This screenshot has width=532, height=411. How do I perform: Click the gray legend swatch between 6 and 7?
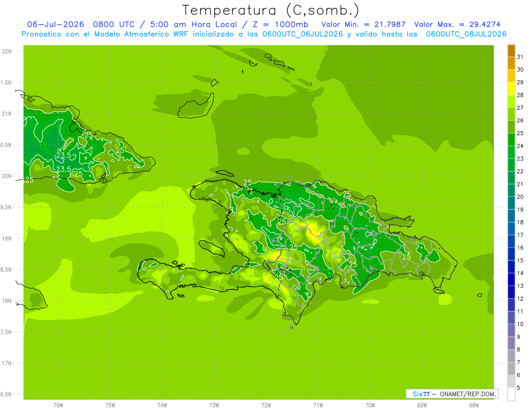click(511, 368)
